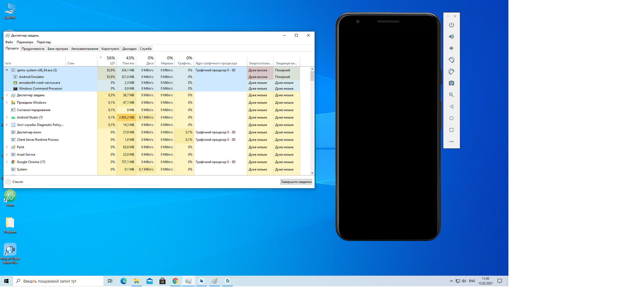644x290 pixels.
Task: Rotate emulator left using rotate icon
Action: [451, 60]
